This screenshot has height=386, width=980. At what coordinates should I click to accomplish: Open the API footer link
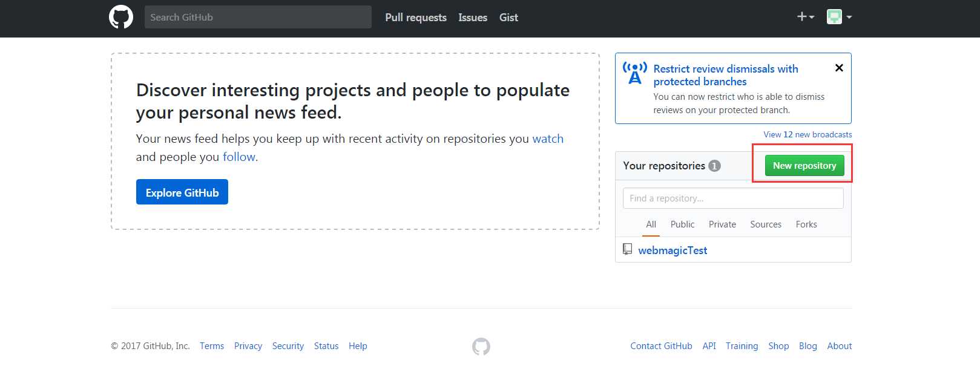click(x=709, y=346)
